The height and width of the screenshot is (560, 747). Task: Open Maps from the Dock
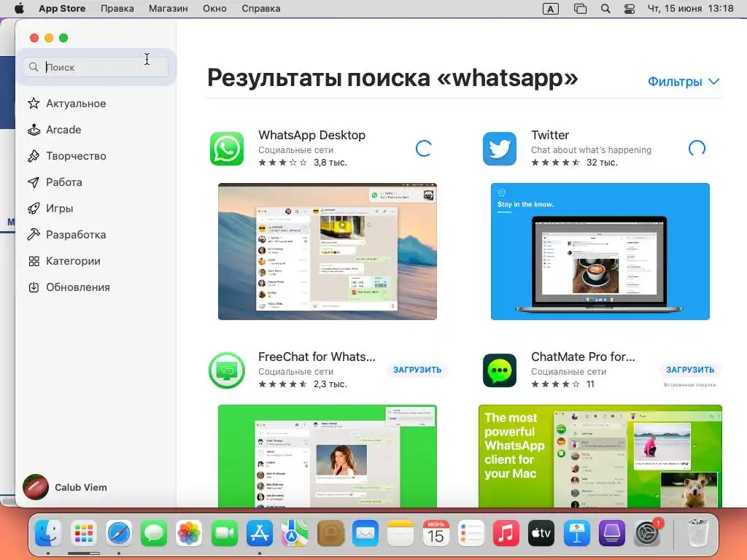(295, 532)
